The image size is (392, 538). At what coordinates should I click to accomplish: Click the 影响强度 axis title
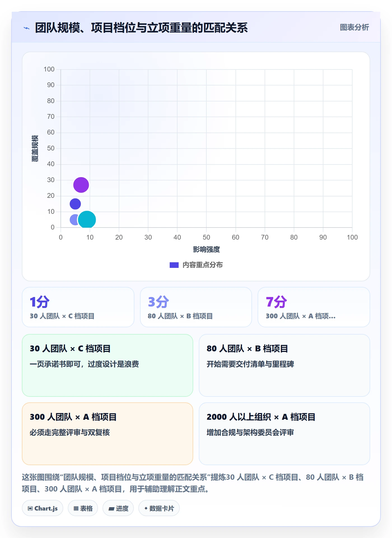click(206, 249)
